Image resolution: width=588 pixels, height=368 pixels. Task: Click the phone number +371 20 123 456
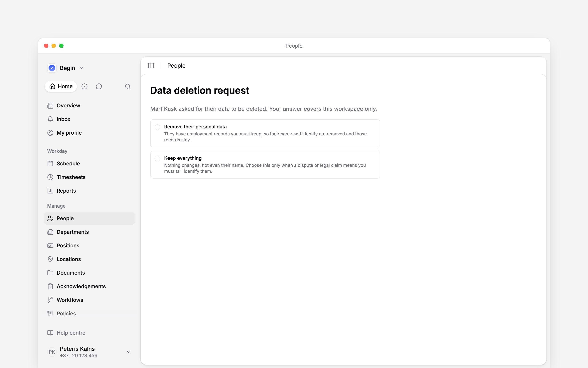pyautogui.click(x=79, y=356)
